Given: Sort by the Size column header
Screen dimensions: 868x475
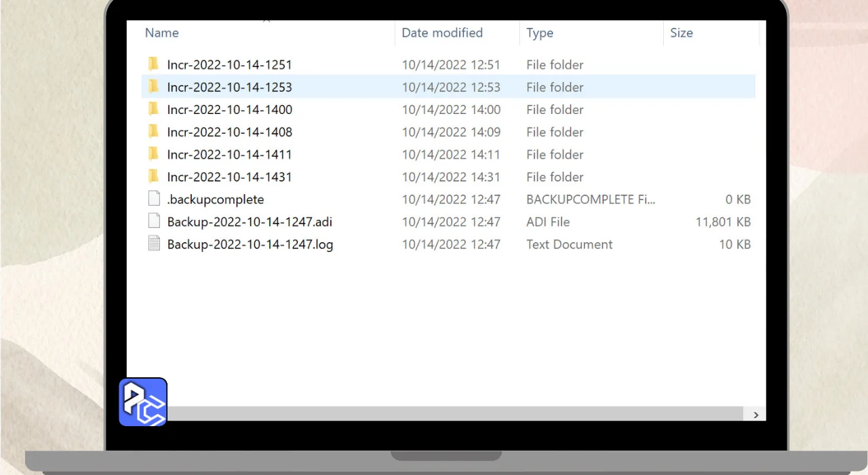Looking at the screenshot, I should (682, 33).
